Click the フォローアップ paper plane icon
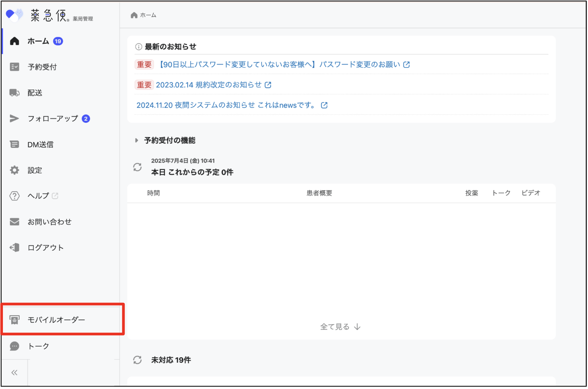This screenshot has height=389, width=588. (x=15, y=119)
